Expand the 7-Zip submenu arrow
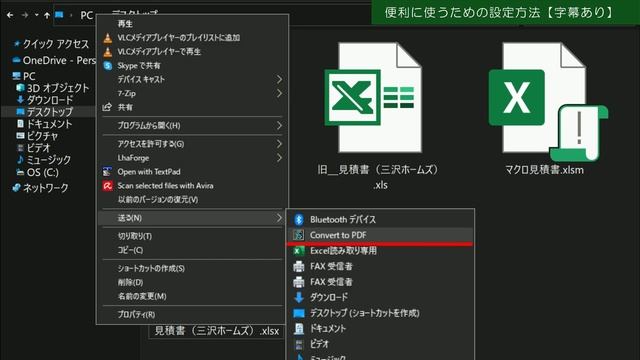This screenshot has width=640, height=360. coord(279,93)
